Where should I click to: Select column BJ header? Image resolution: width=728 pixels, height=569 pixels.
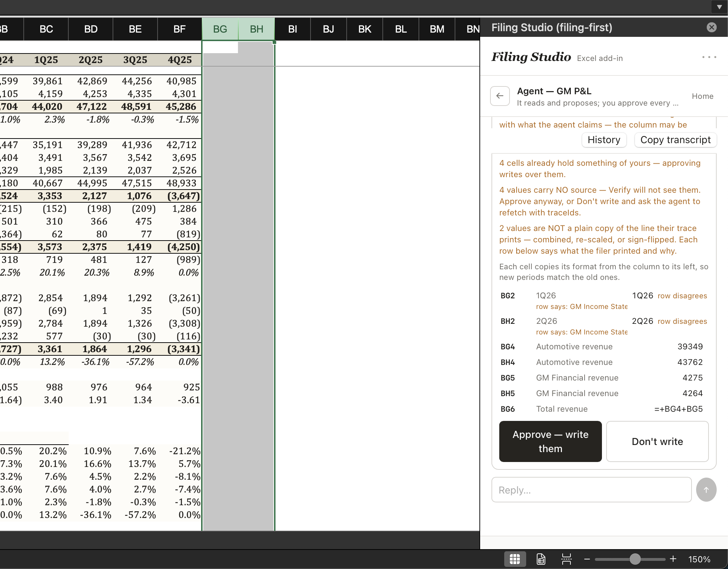pos(329,29)
